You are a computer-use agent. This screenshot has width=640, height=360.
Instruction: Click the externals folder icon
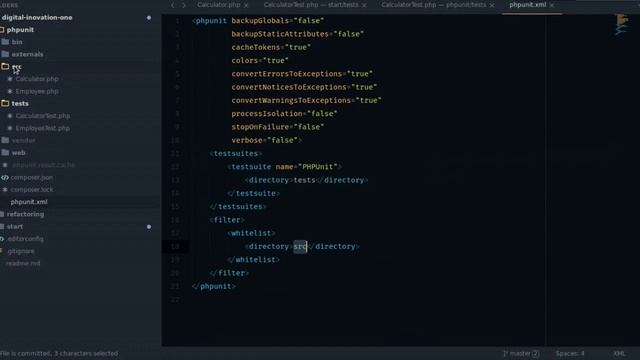click(5, 54)
